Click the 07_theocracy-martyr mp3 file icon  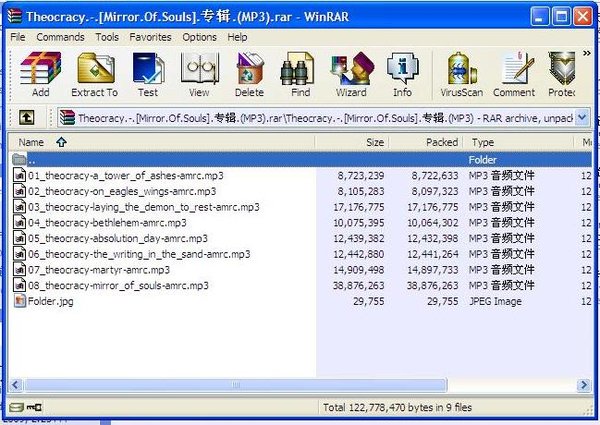point(20,270)
